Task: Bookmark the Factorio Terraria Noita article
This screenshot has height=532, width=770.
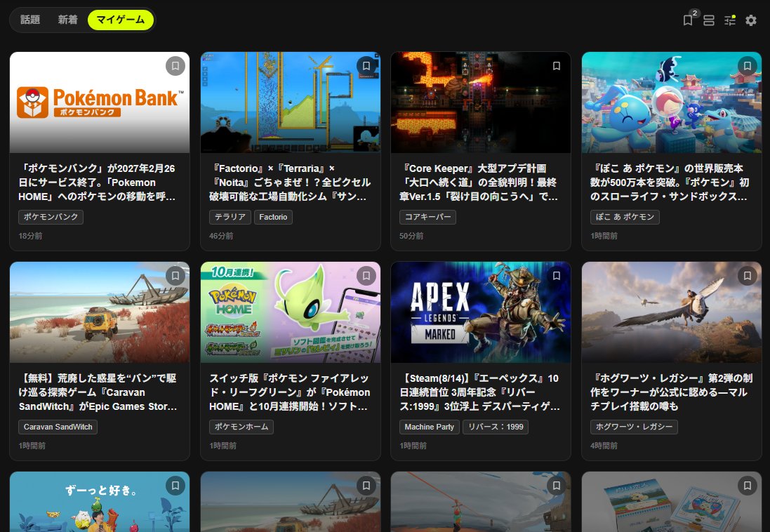Action: coord(366,66)
